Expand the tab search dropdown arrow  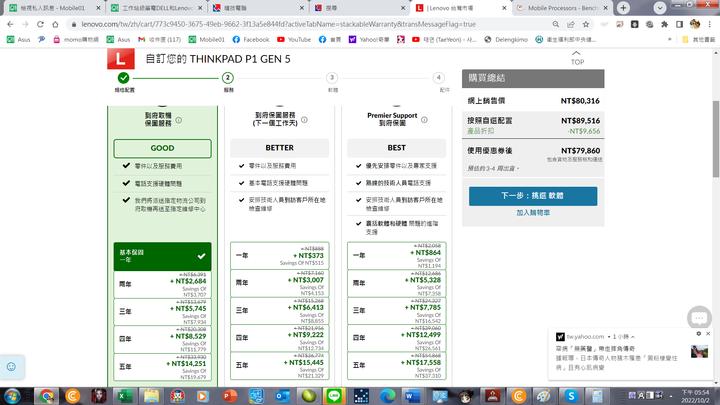point(660,8)
